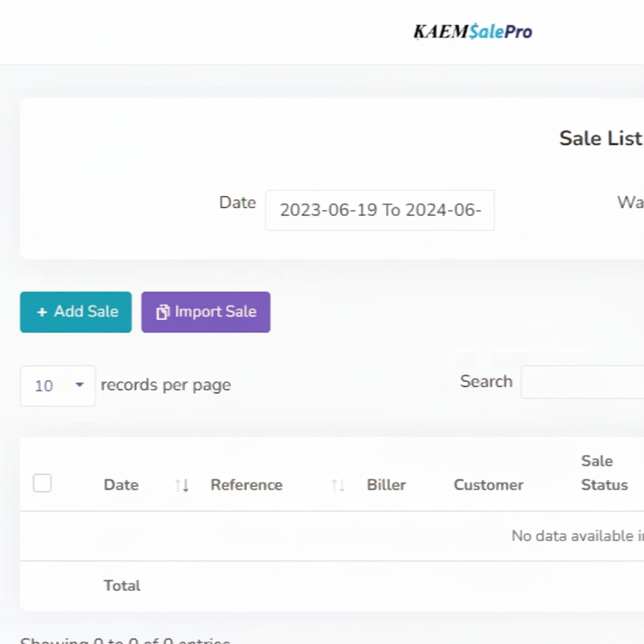Click the Customer column header

488,485
